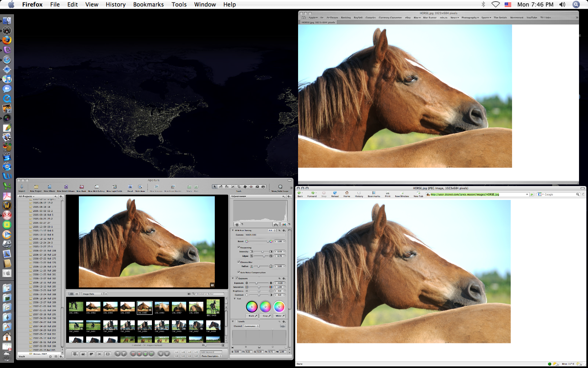Open the HORSE.jpg tab in the upper Safari window
Screen dimensions: 588x368
318,22
